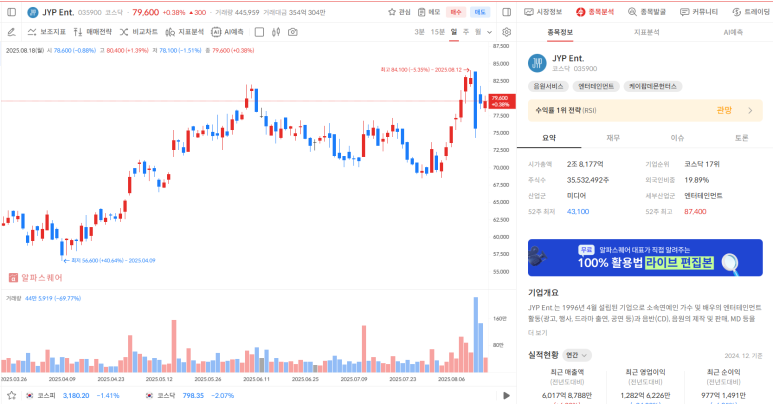Click the 관망 strategy signal text
This screenshot has height=404, width=773.
tap(724, 110)
